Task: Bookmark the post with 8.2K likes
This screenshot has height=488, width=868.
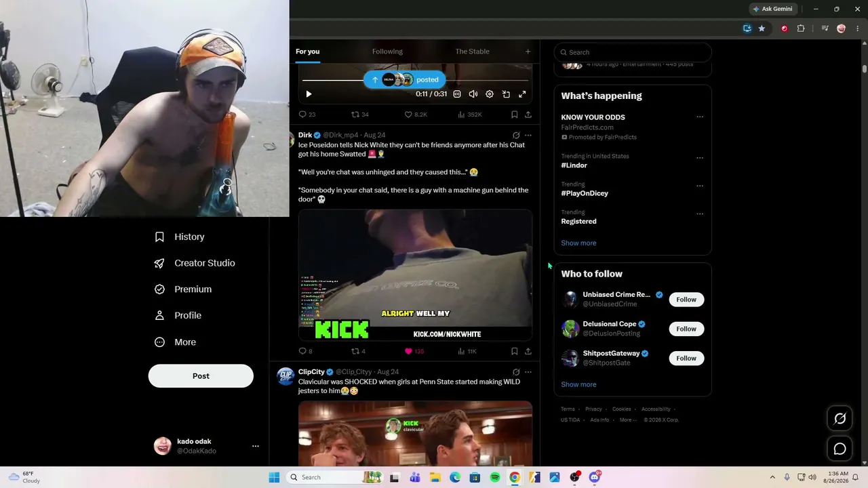Action: click(515, 115)
